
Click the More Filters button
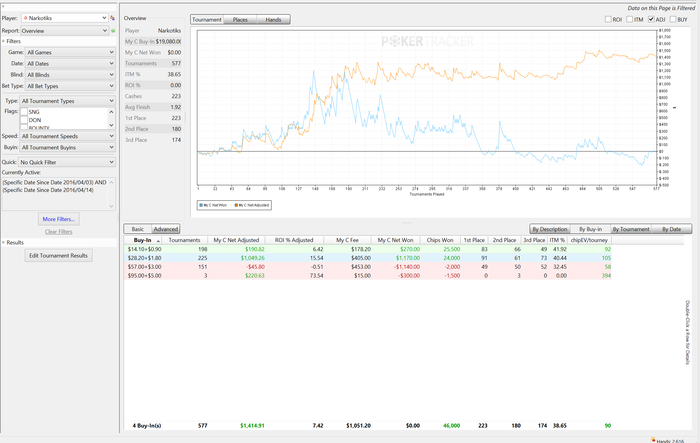coord(59,218)
